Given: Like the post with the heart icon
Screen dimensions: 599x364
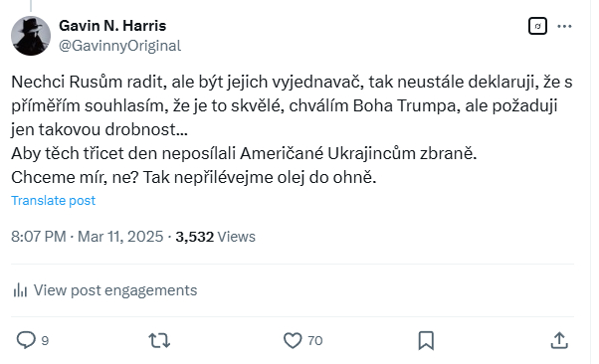Looking at the screenshot, I should 293,340.
